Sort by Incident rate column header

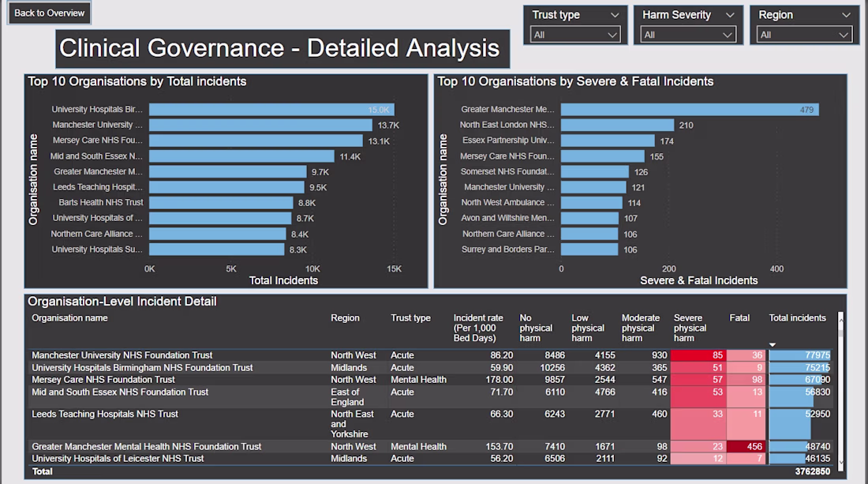pyautogui.click(x=478, y=328)
